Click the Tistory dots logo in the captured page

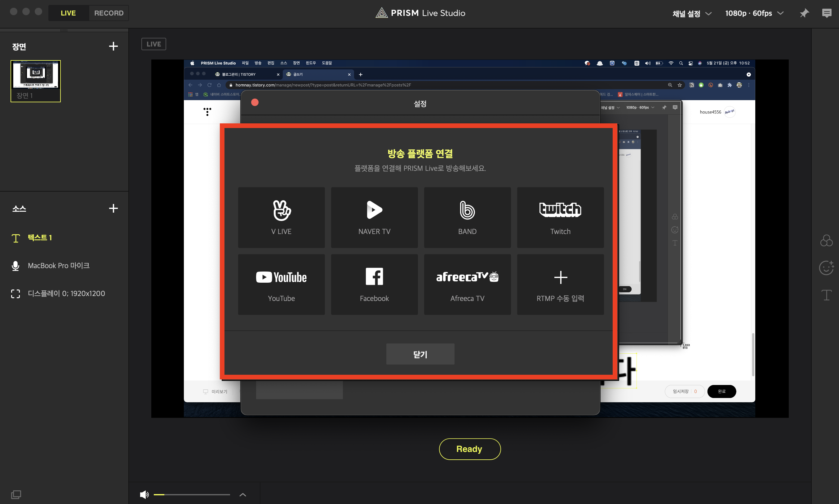pos(207,111)
